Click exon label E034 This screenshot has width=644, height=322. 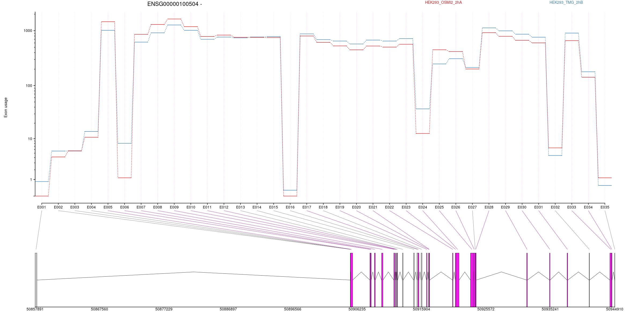[588, 207]
